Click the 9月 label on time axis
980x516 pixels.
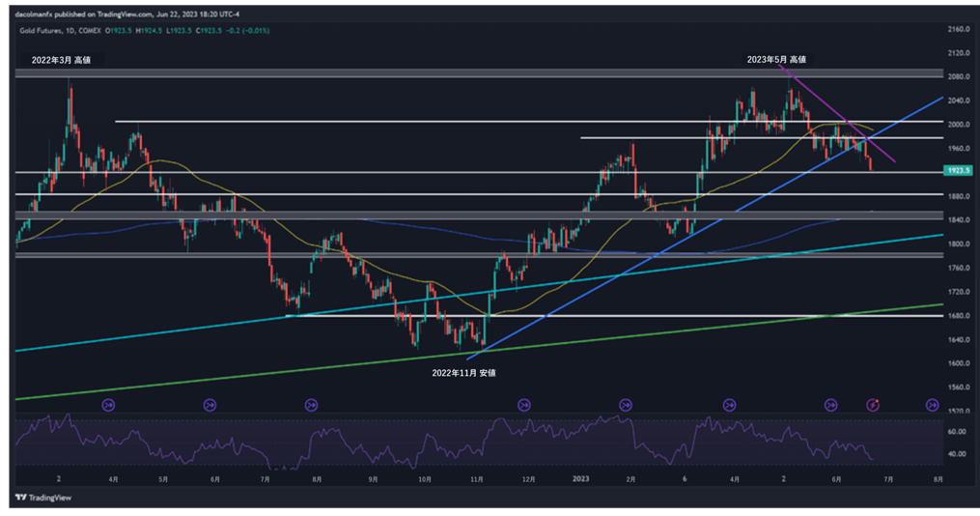[x=373, y=479]
